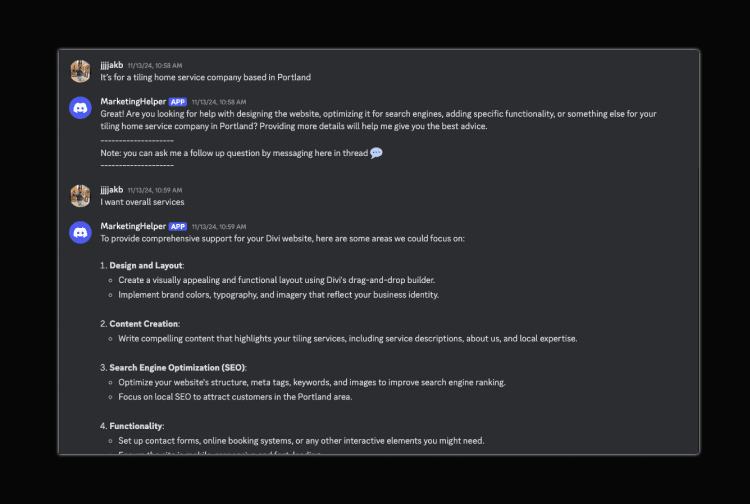
Task: Click the 'Search Engine Optimization (SEO)' heading
Action: click(x=177, y=368)
